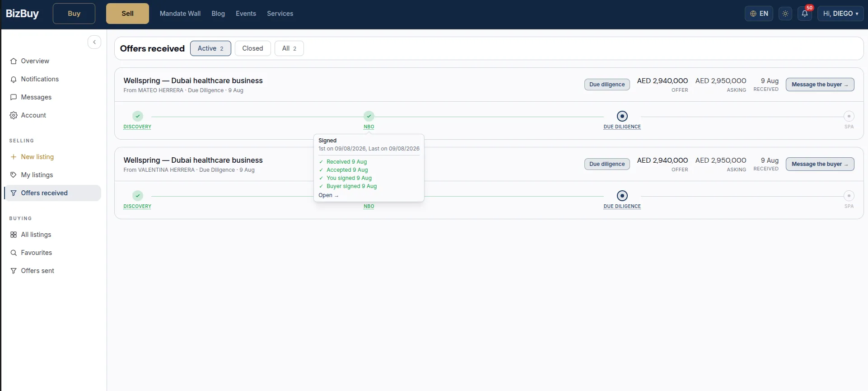Toggle the light/dark theme icon

[785, 14]
